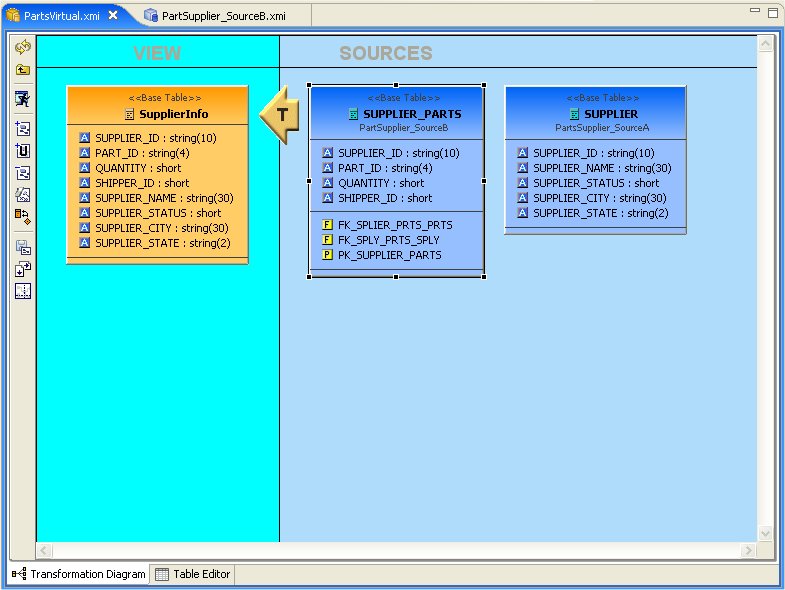Click the horizontal scrollbar left arrow
Viewport: 785px width, 590px height.
pos(44,551)
